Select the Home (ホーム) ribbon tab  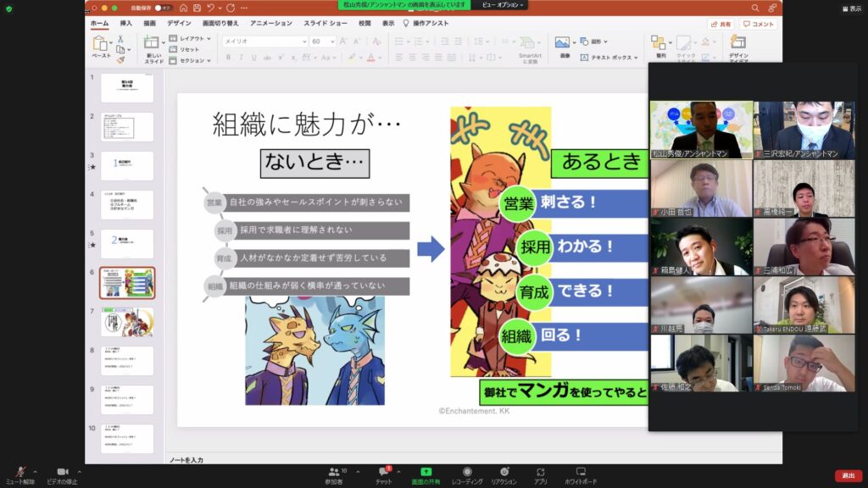pyautogui.click(x=100, y=23)
